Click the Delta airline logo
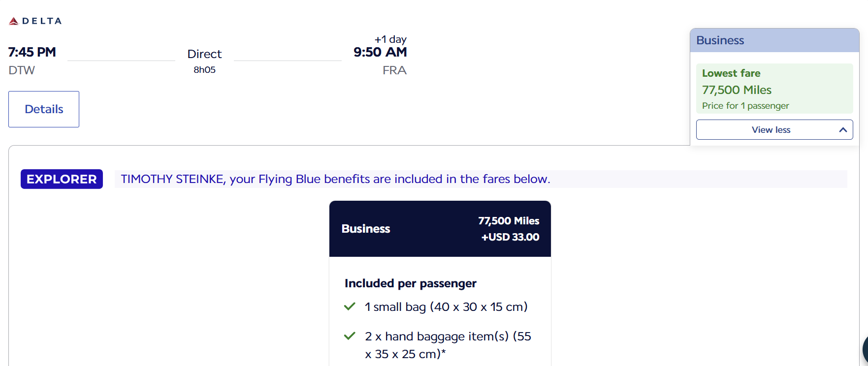The height and width of the screenshot is (366, 868). [35, 21]
